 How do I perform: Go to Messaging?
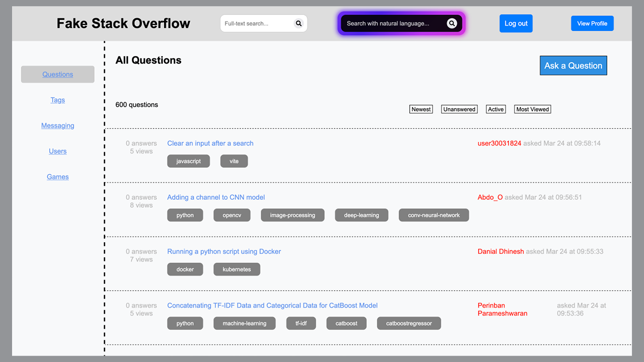(x=57, y=125)
